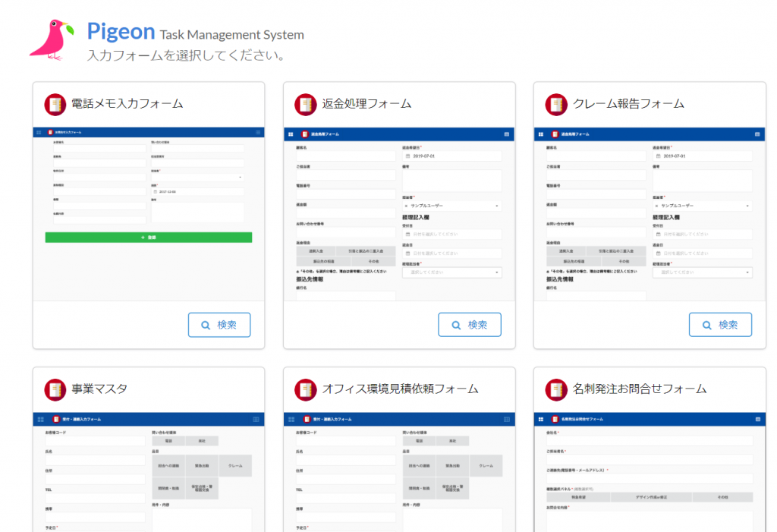This screenshot has width=777, height=532.
Task: Select the 名刺発注お問合せフォーム card title
Action: pyautogui.click(x=640, y=389)
